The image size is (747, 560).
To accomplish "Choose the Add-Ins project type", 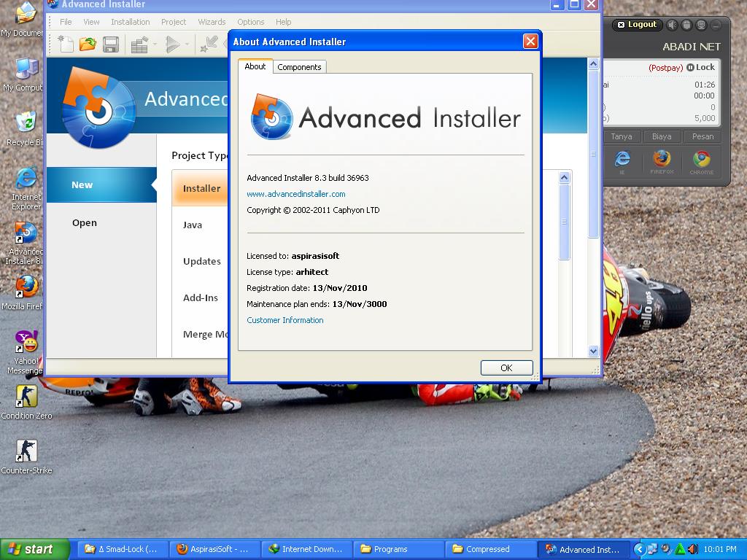I will pyautogui.click(x=201, y=297).
